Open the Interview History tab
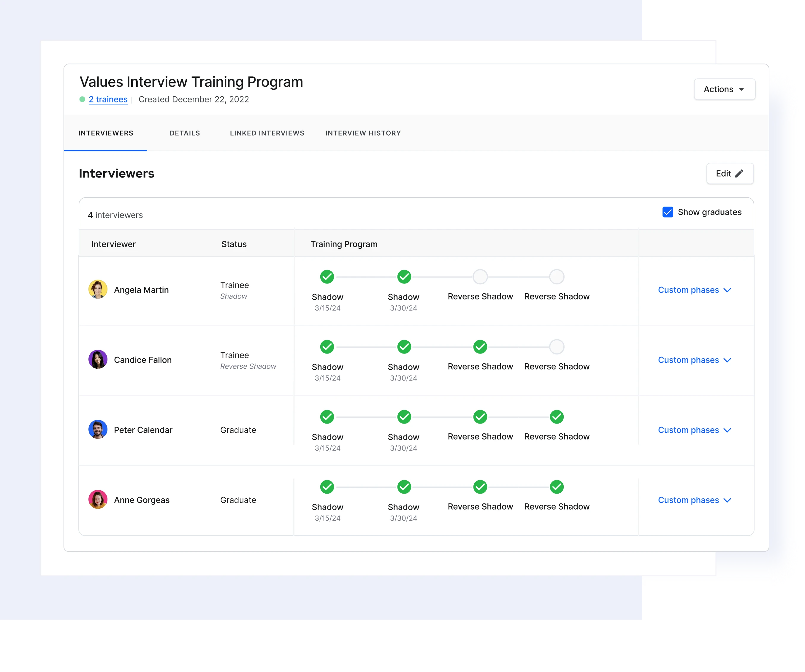 [x=363, y=133]
